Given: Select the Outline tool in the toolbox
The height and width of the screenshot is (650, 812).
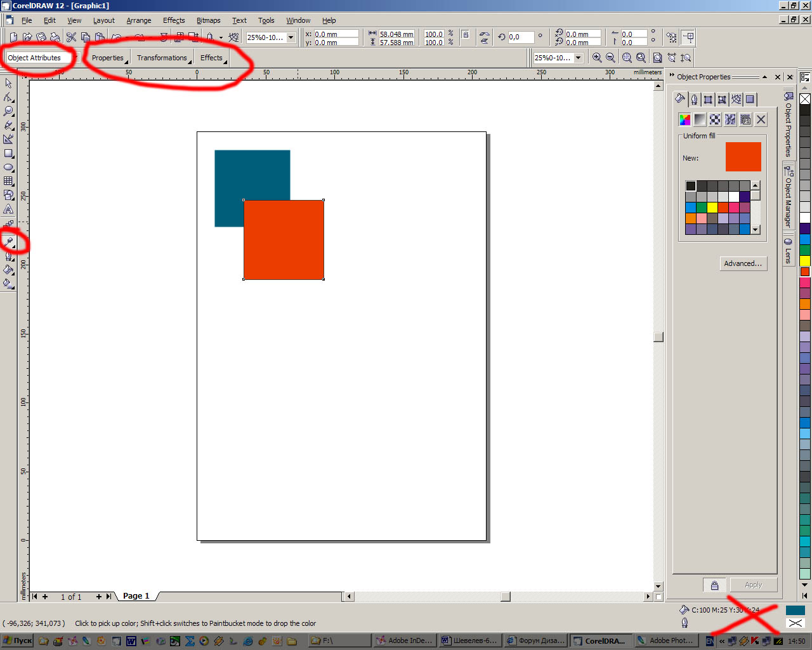Looking at the screenshot, I should pos(8,256).
